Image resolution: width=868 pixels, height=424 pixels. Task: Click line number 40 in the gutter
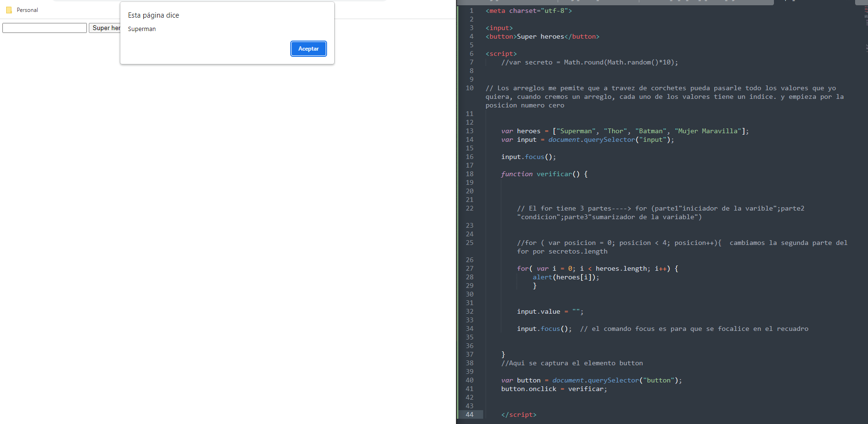(470, 380)
